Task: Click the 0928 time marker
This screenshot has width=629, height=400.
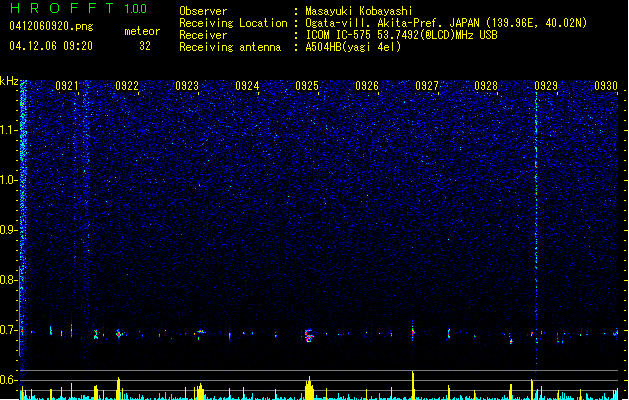Action: [x=486, y=86]
